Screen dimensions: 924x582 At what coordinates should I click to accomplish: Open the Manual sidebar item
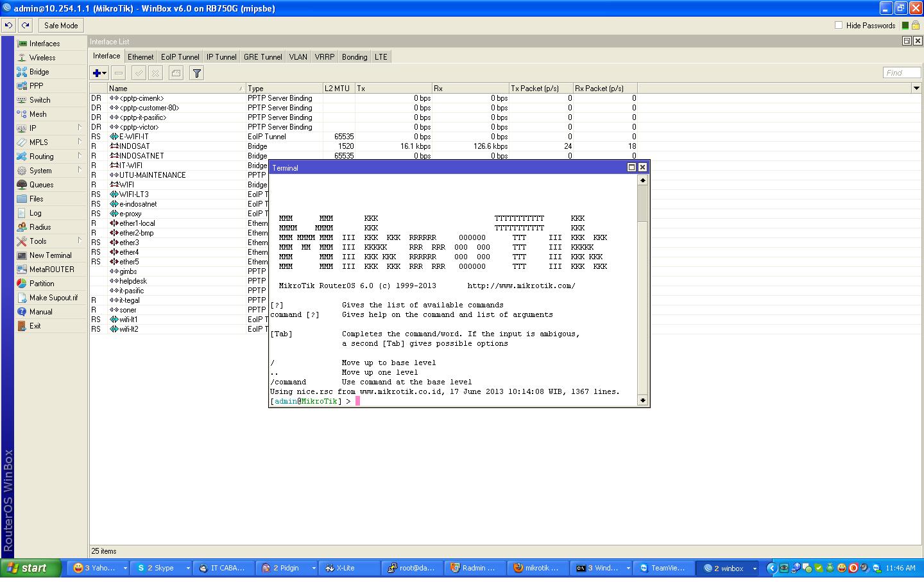51,312
